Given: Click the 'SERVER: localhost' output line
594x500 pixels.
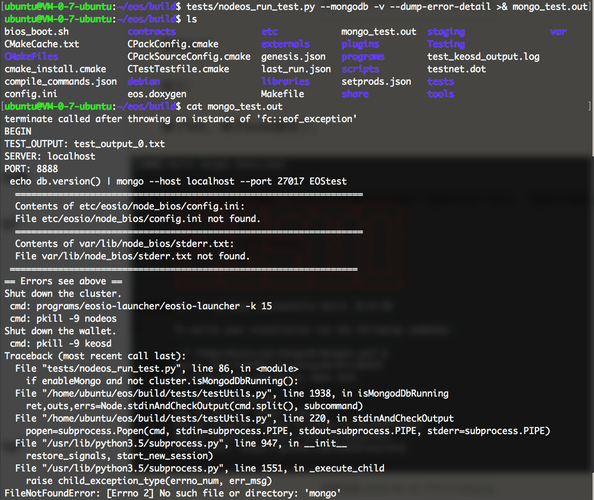Looking at the screenshot, I should pos(50,156).
